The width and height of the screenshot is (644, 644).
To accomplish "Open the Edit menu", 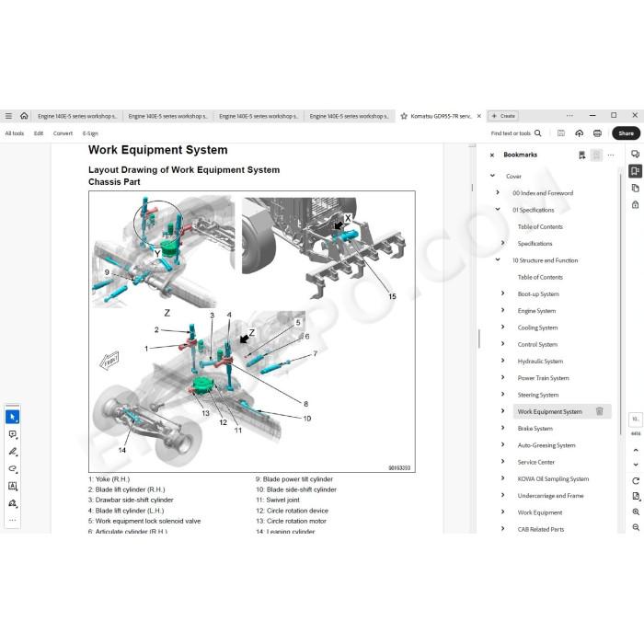I will [x=39, y=133].
